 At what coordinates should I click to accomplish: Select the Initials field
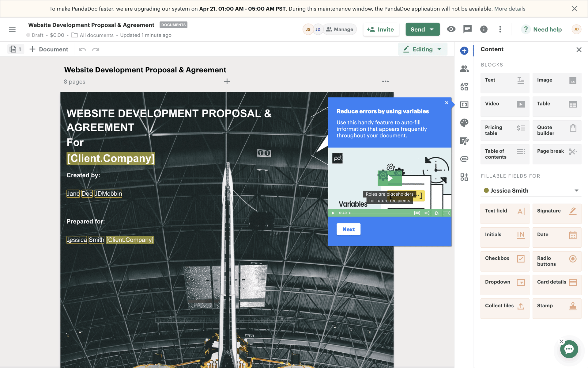pos(505,237)
